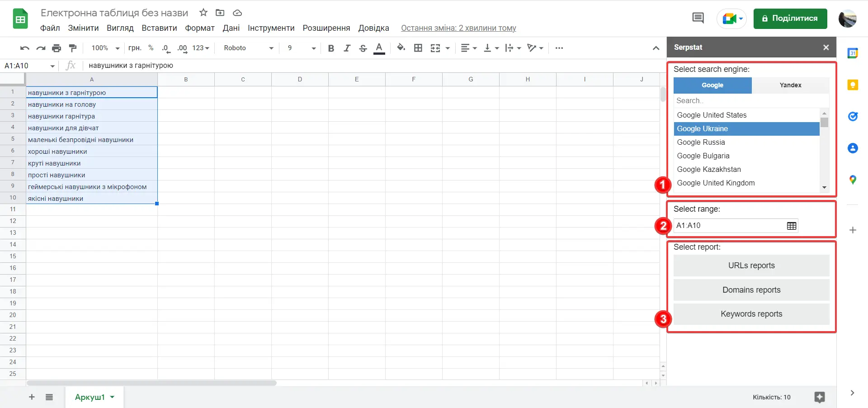Toggle italic formatting
The width and height of the screenshot is (868, 408).
click(x=347, y=48)
